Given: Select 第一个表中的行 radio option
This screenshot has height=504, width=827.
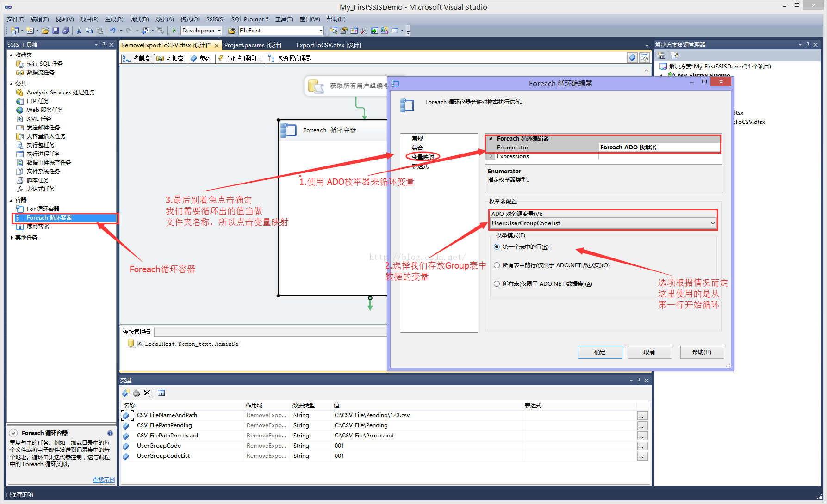Looking at the screenshot, I should point(521,247).
